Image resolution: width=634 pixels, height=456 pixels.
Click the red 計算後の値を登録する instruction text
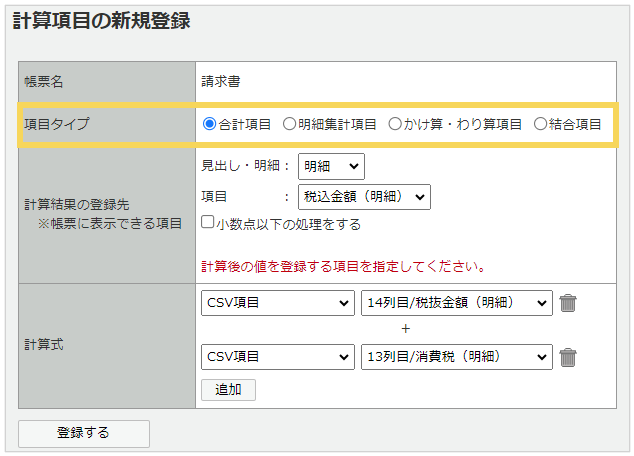pyautogui.click(x=343, y=267)
